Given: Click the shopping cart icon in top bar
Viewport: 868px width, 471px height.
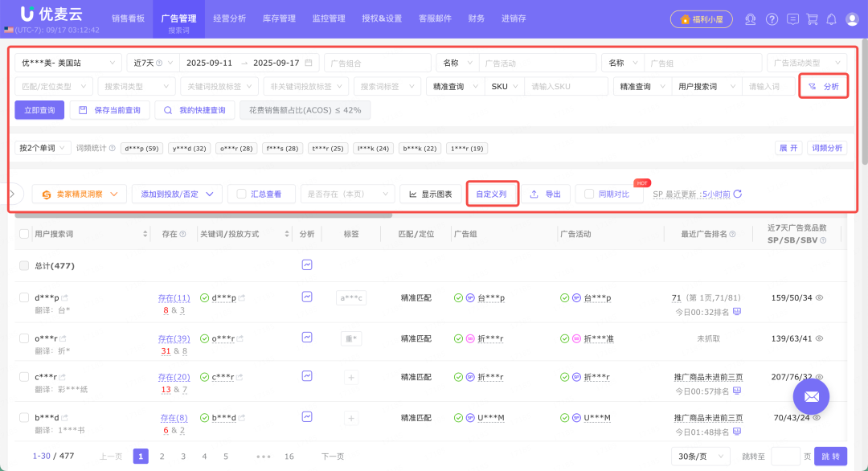Looking at the screenshot, I should tap(812, 18).
